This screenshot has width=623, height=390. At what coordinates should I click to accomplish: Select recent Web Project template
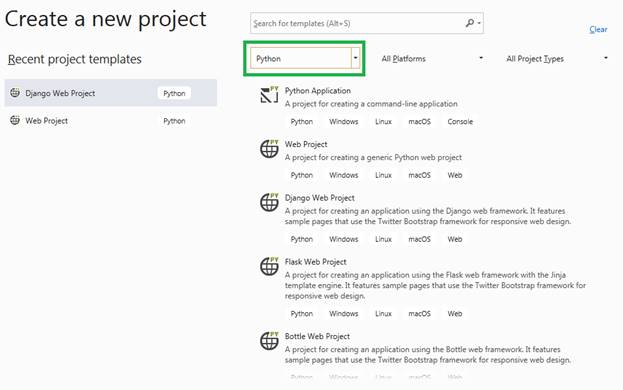point(111,121)
